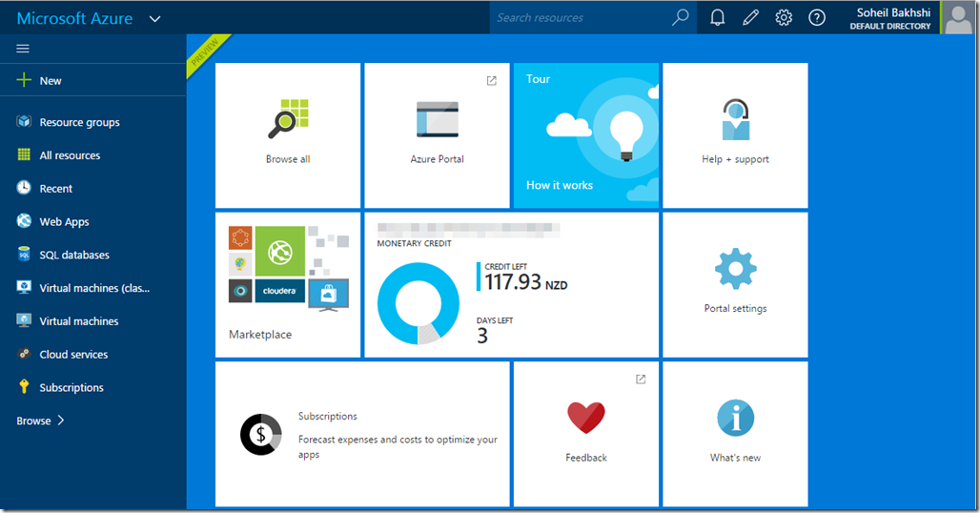Click the Recent clock icon
The width and height of the screenshot is (980, 513).
click(24, 188)
